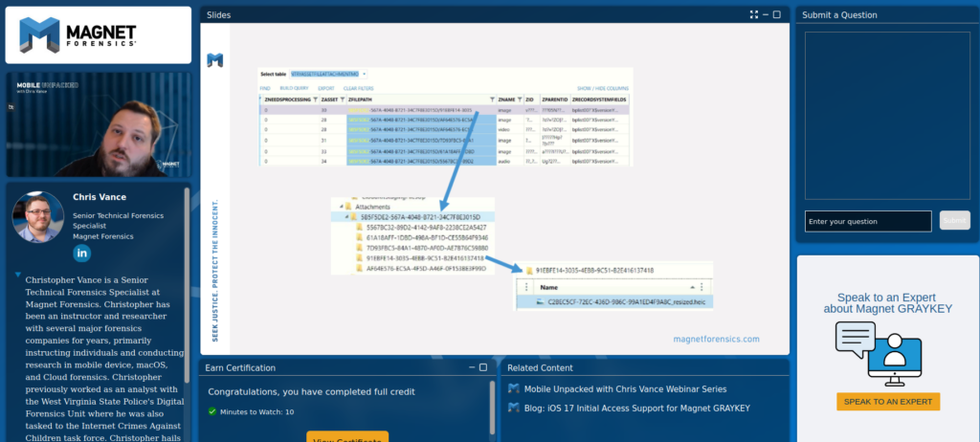This screenshot has height=442, width=980.
Task: Click the green checkmark beside Minutes to Watch
Action: point(212,411)
